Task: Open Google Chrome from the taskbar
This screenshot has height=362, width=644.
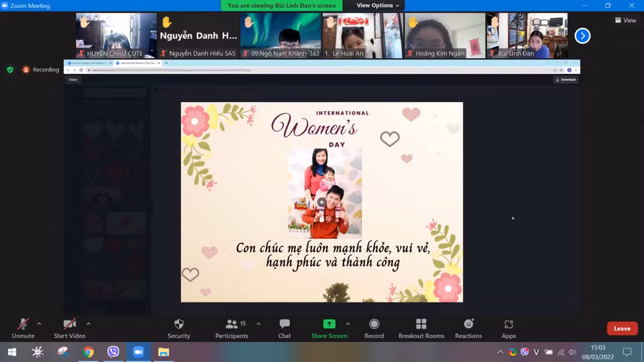Action: [88, 352]
